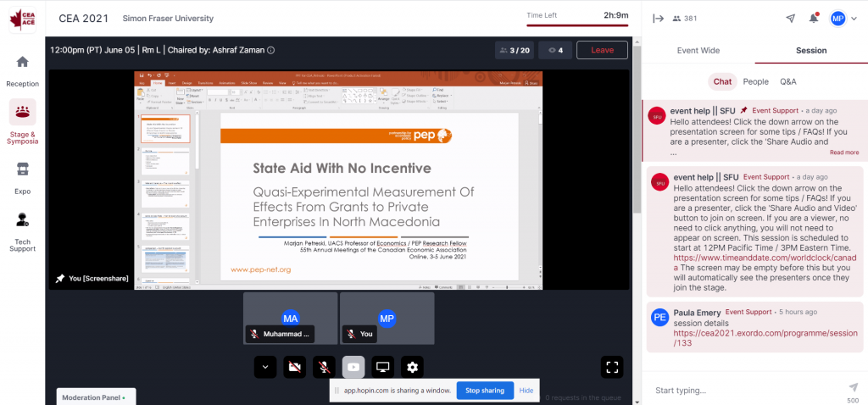Open the settings gear in call controls

[x=412, y=367]
